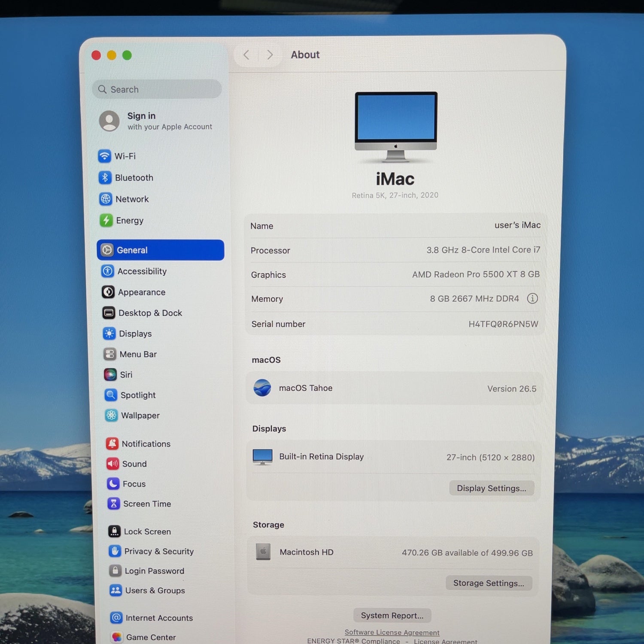Click the Internet Accounts at-sign icon
Screen dimensions: 644x644
click(x=116, y=617)
